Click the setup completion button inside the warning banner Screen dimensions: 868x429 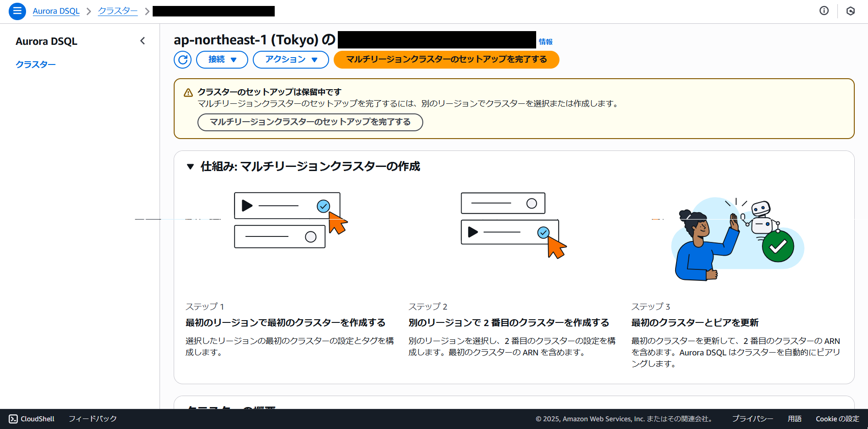[310, 122]
